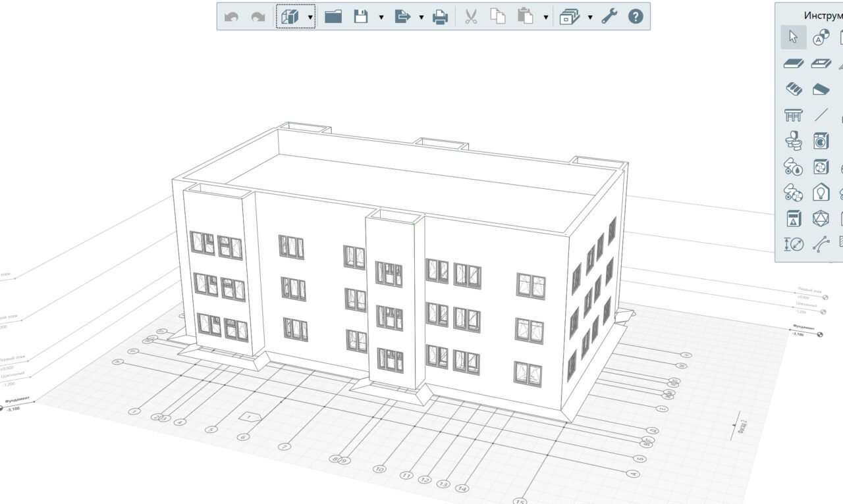Expand the export options dropdown arrow
843x504 pixels.
pyautogui.click(x=421, y=17)
